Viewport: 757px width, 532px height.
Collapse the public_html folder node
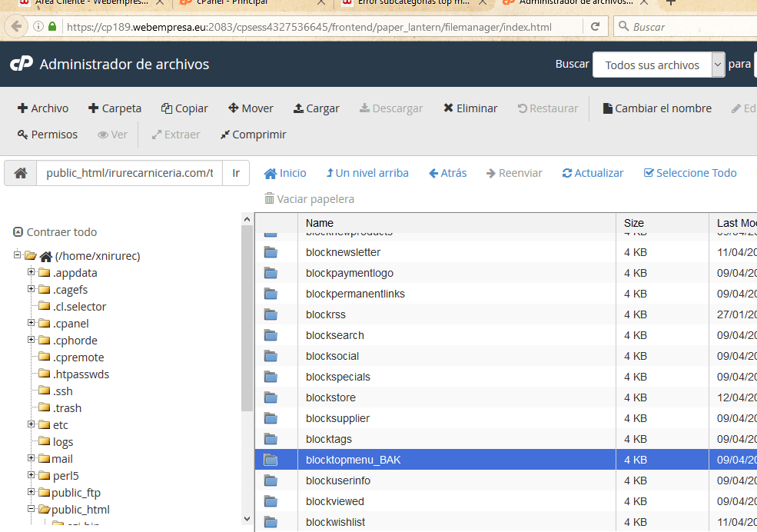point(31,508)
